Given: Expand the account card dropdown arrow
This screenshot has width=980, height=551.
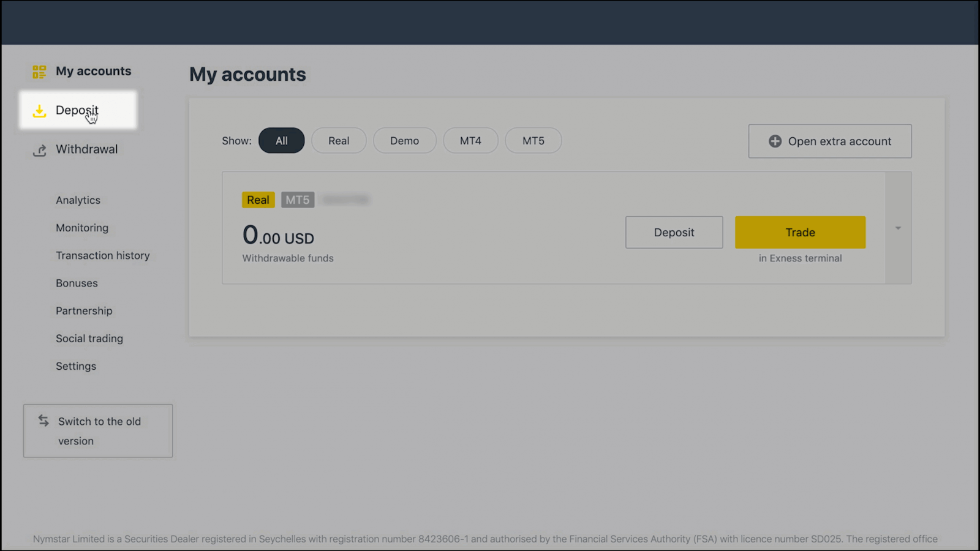Looking at the screenshot, I should point(898,228).
